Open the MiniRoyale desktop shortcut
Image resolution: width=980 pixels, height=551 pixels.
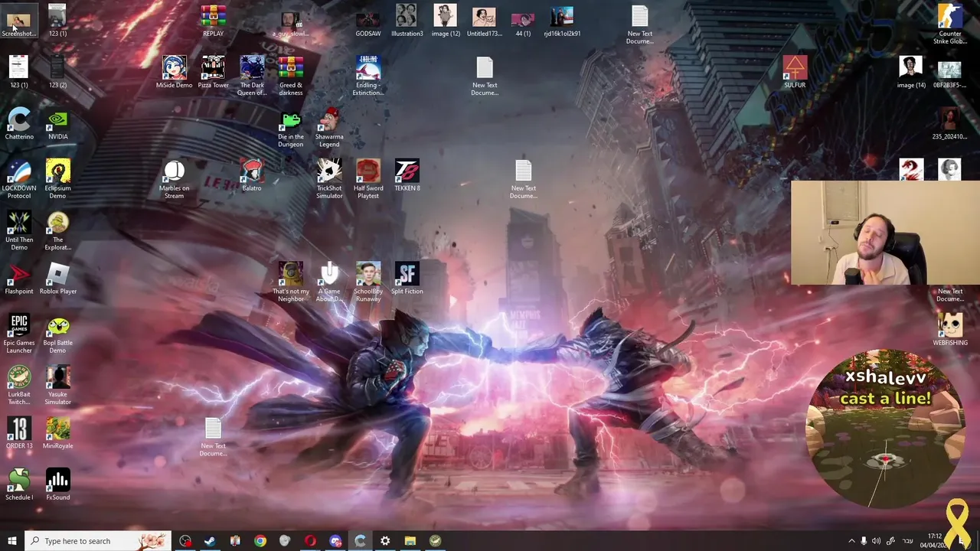coord(58,433)
